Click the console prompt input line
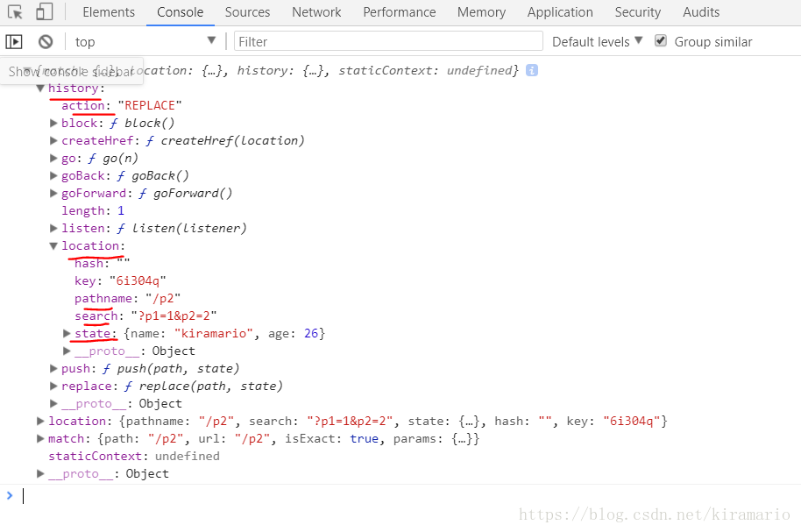 408,496
